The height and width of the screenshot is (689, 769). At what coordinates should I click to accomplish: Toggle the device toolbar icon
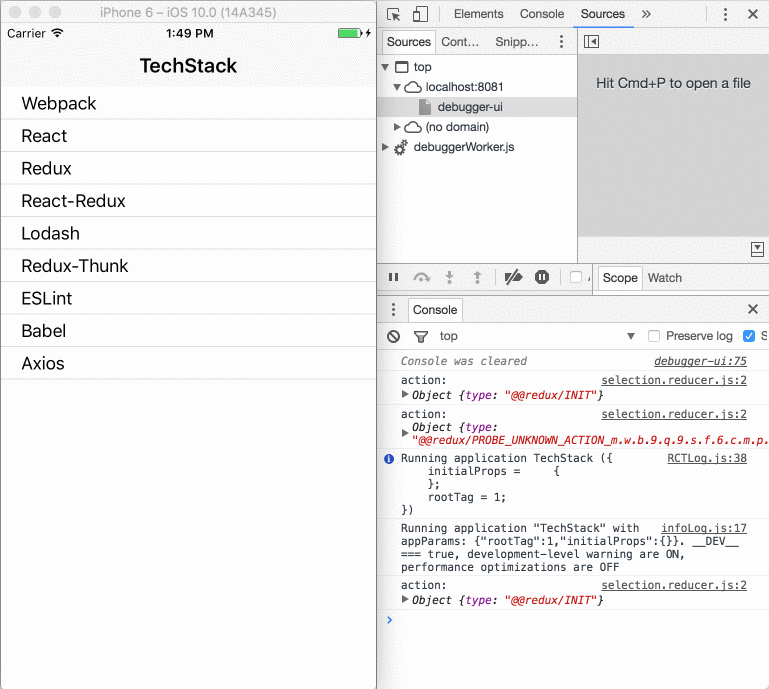point(420,14)
